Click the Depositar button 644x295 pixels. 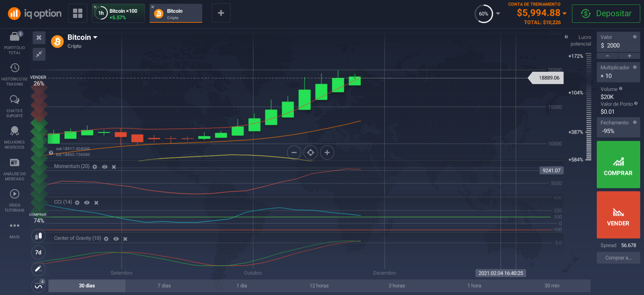pos(606,13)
